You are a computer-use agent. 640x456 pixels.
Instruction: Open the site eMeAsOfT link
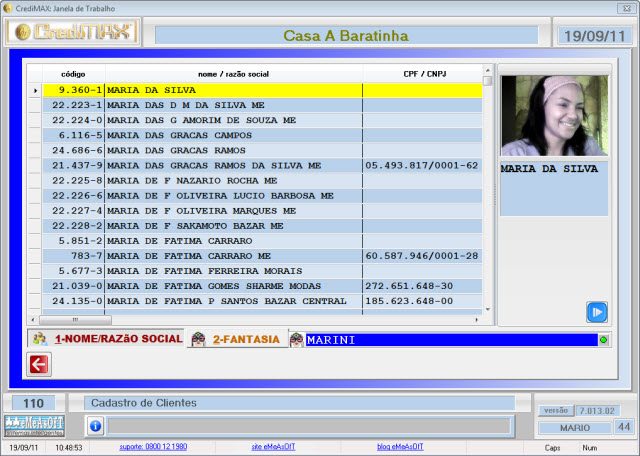[x=274, y=447]
